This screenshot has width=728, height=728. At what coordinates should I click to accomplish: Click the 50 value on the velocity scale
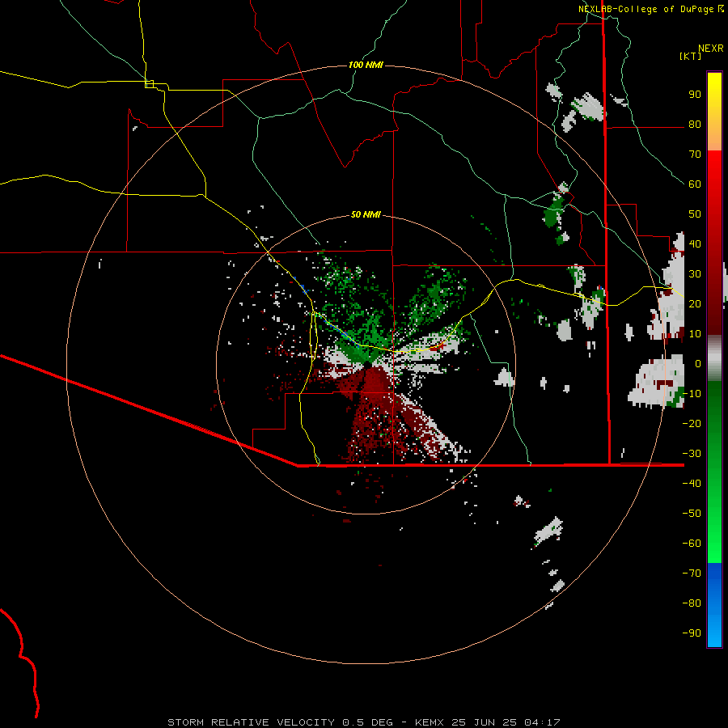pyautogui.click(x=695, y=214)
